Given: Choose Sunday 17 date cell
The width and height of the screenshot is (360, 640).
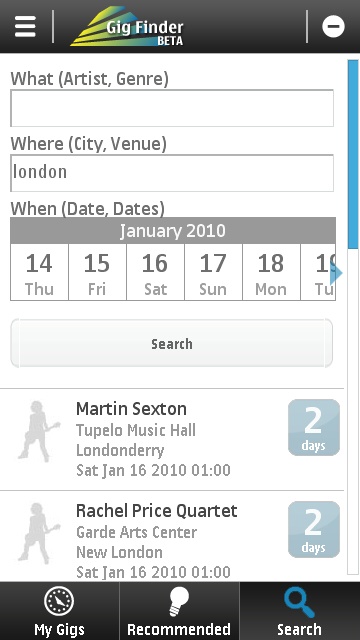Looking at the screenshot, I should click(x=213, y=272).
